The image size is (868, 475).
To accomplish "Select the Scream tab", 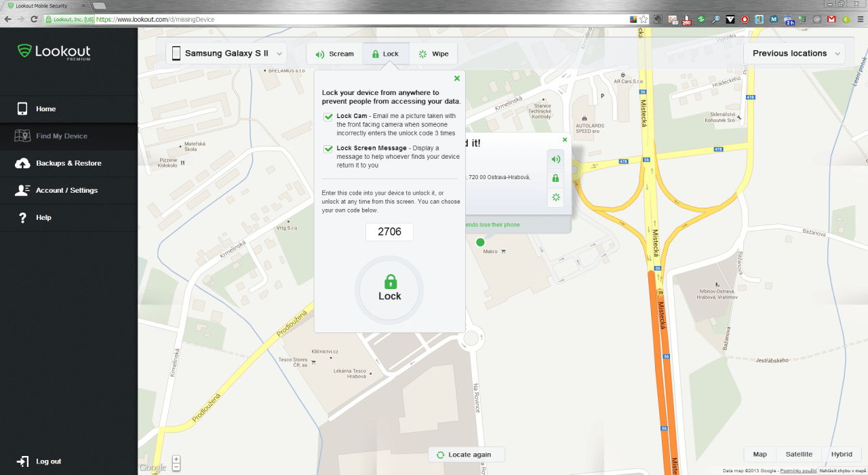I will [334, 54].
